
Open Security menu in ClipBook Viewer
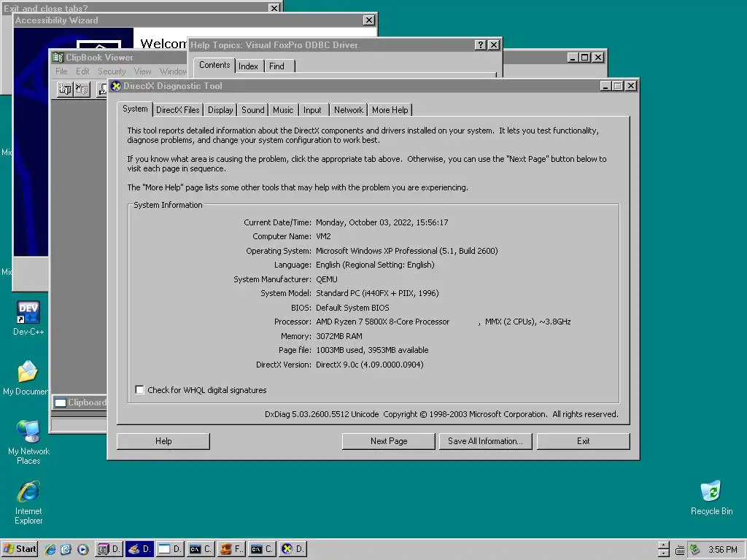pos(112,71)
